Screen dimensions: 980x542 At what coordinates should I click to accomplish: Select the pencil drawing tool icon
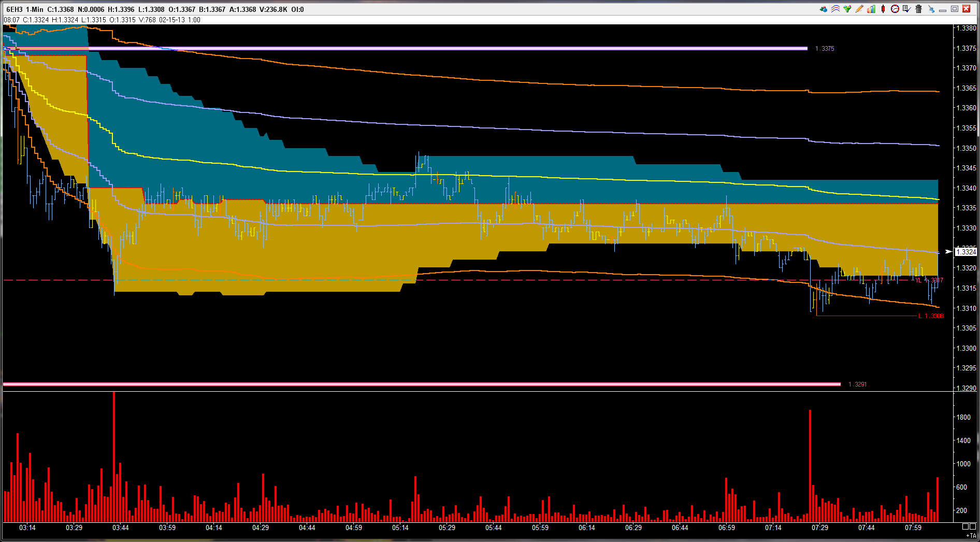[x=859, y=9]
